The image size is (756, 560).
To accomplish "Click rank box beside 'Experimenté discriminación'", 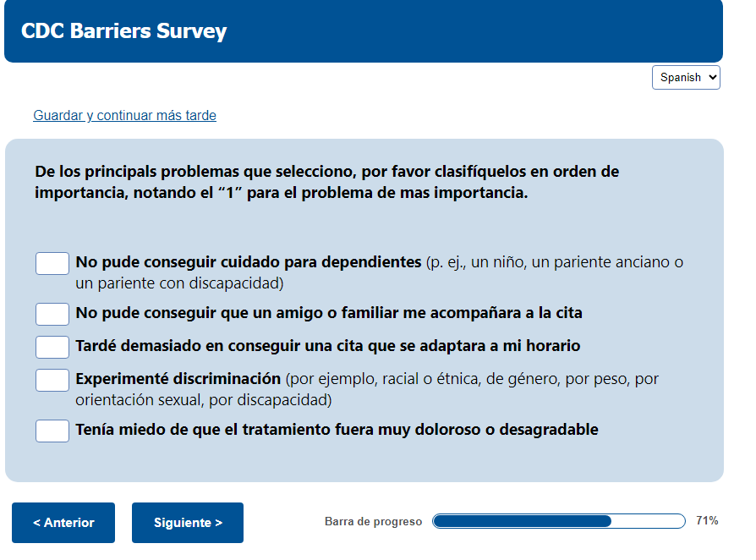I will (x=52, y=380).
